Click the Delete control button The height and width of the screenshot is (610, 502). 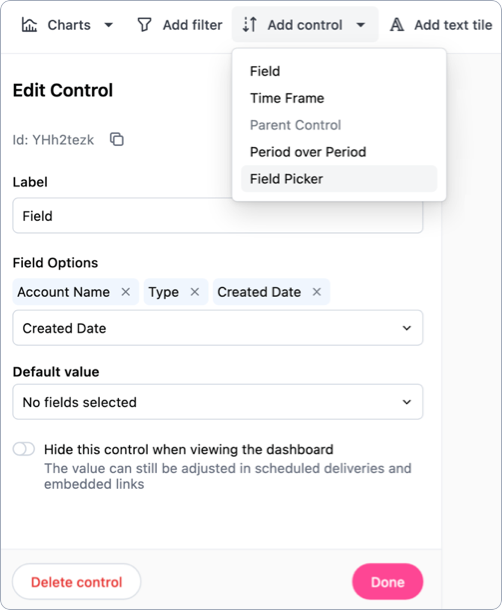click(77, 582)
